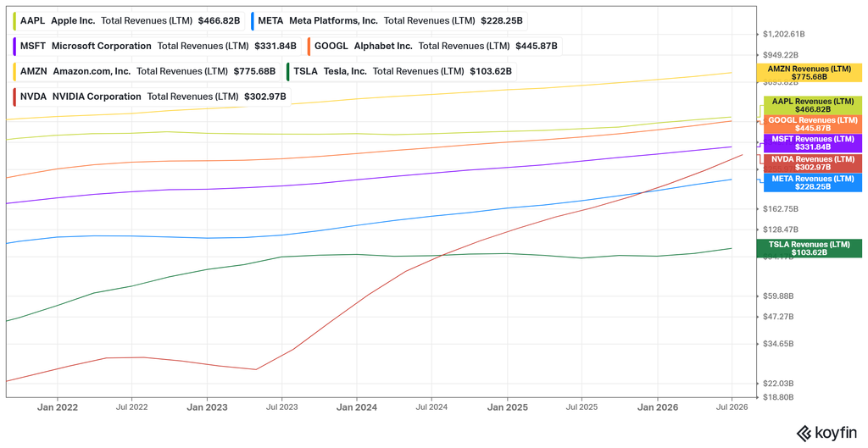The height and width of the screenshot is (448, 868).
Task: Click the $775.68B value in AMZN legend
Action: tap(254, 71)
